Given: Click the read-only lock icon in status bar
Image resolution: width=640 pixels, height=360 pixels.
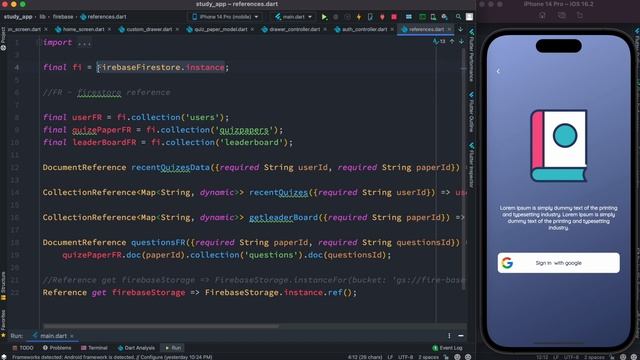Looking at the screenshot, I should [x=447, y=357].
